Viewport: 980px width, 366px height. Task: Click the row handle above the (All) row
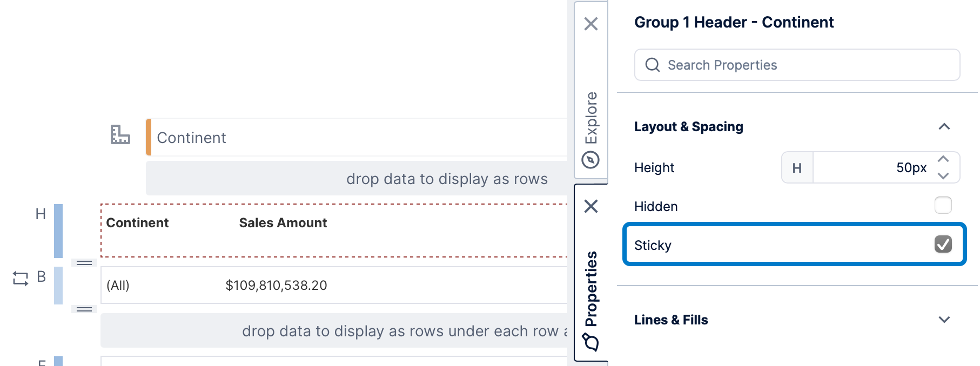pyautogui.click(x=84, y=263)
